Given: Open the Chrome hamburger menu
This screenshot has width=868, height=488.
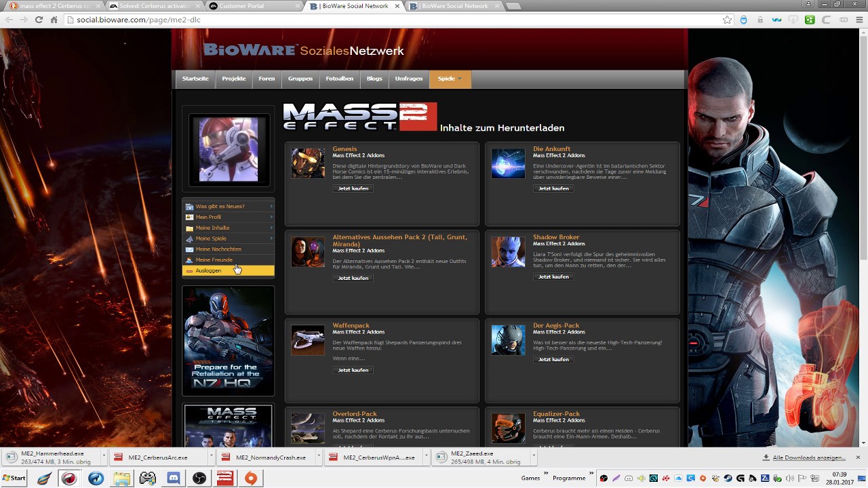Looking at the screenshot, I should [859, 20].
